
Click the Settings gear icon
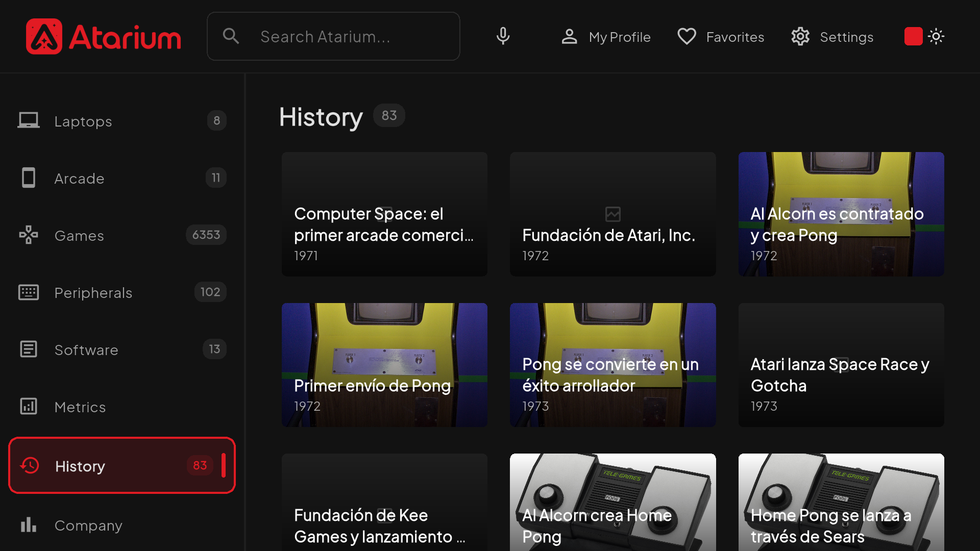800,37
